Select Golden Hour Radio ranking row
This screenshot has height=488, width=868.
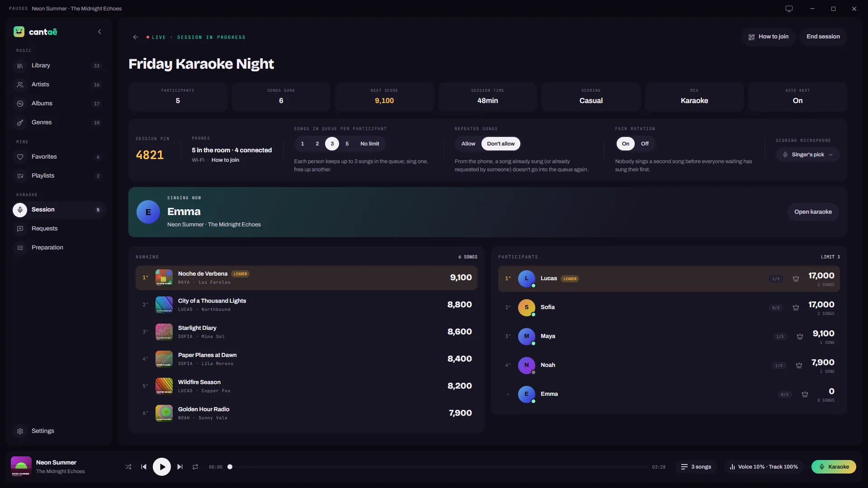click(307, 413)
